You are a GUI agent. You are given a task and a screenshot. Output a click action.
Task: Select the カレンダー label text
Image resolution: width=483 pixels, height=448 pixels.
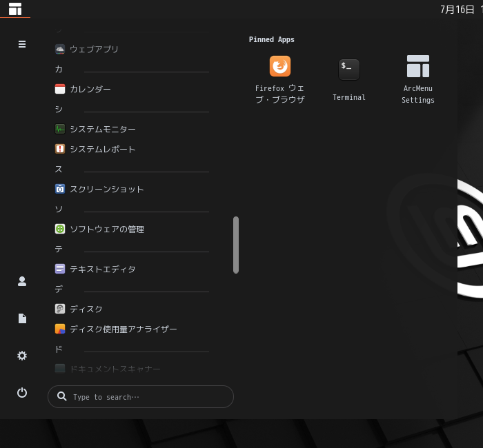(90, 89)
